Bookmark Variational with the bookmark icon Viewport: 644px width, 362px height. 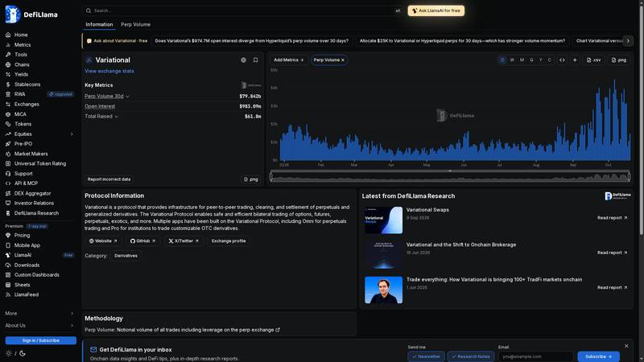pos(255,60)
